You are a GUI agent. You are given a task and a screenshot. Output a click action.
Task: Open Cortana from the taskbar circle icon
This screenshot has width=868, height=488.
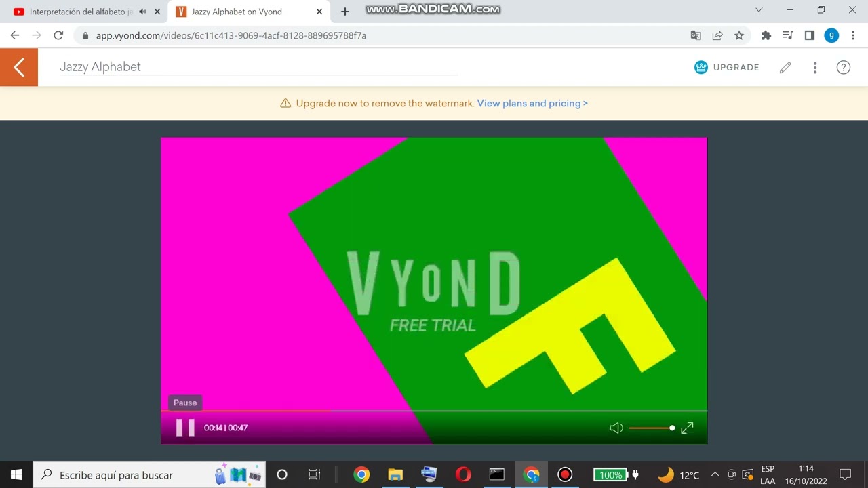coord(282,474)
